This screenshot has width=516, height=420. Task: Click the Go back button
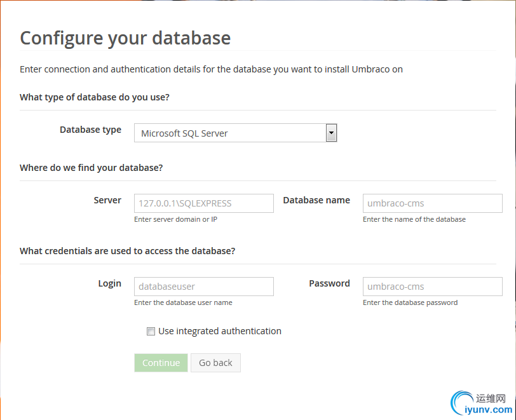coord(215,363)
